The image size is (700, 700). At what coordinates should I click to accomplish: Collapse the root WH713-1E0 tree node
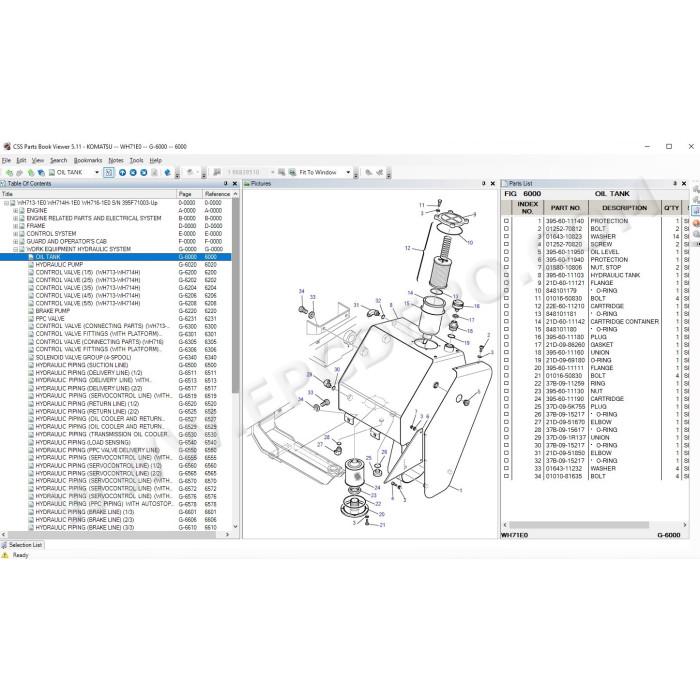coord(6,203)
